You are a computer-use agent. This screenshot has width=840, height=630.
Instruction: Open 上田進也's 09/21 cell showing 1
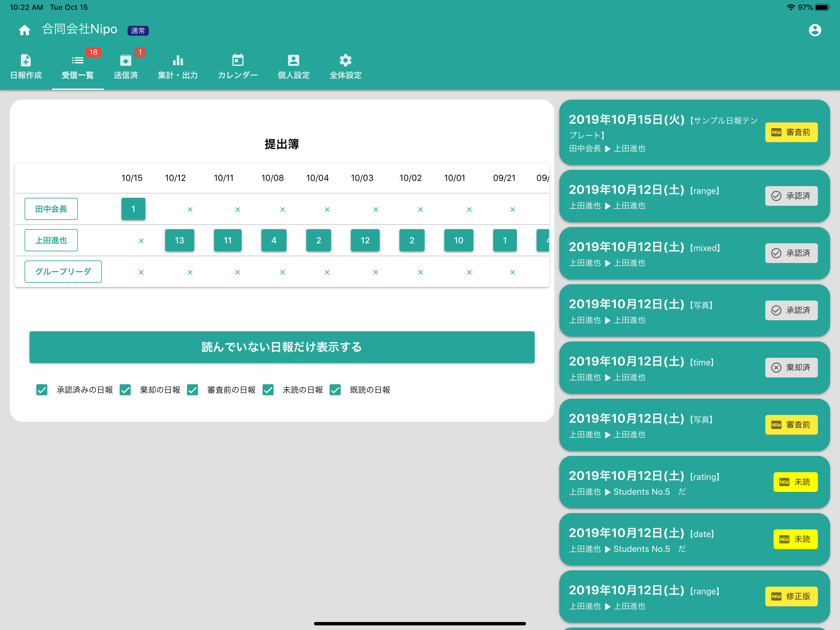pyautogui.click(x=505, y=241)
